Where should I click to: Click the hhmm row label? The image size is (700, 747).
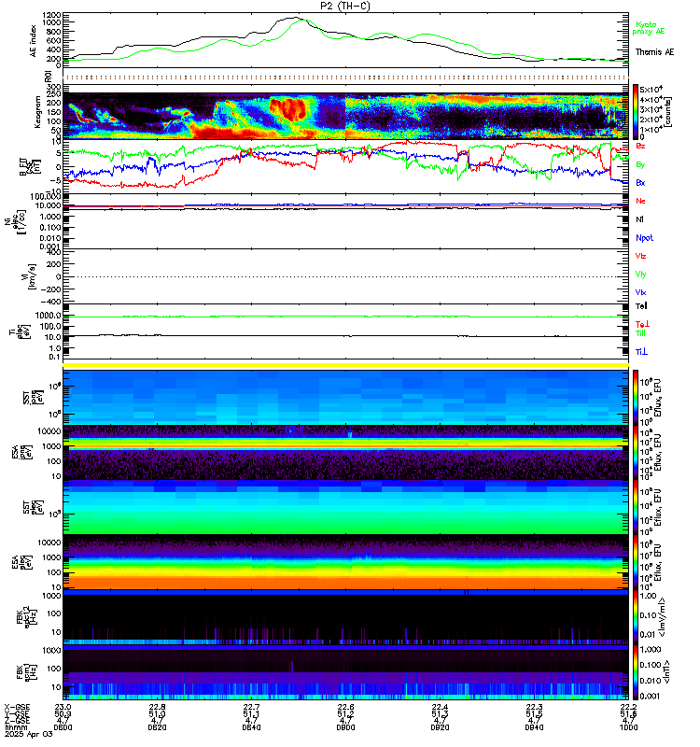coord(15,727)
